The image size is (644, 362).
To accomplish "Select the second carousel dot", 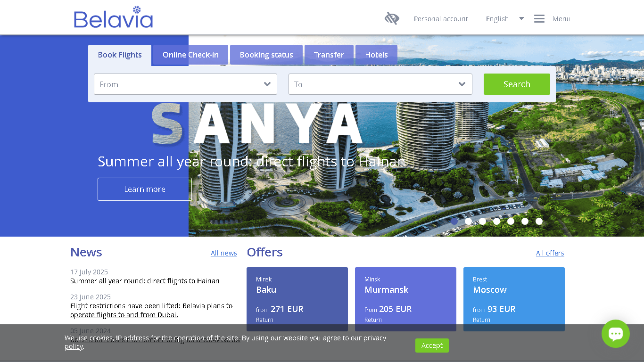I will tap(469, 221).
